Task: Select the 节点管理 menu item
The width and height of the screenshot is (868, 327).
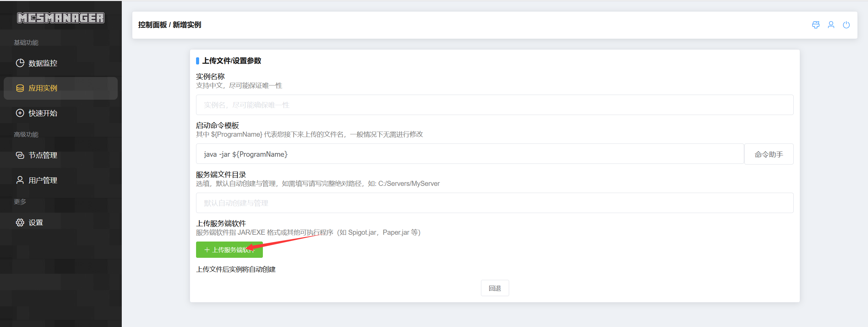Action: click(x=43, y=155)
